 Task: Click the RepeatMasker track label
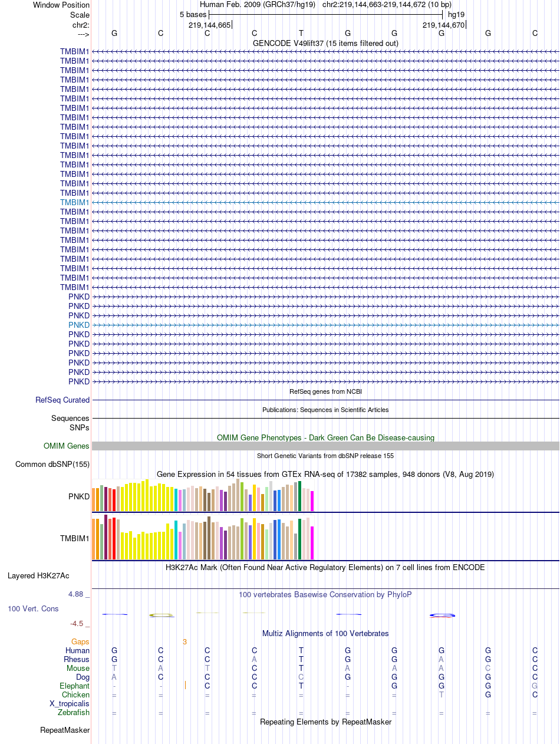(x=65, y=730)
